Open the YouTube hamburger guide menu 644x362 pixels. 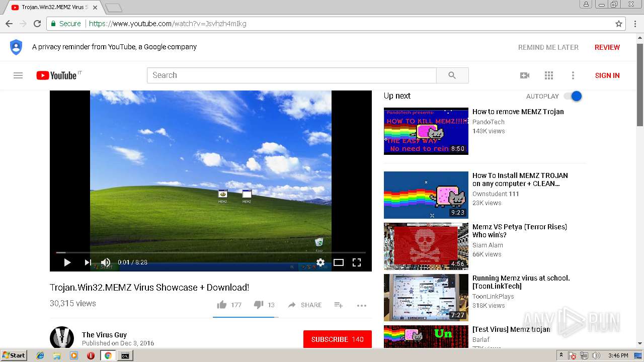[x=18, y=75]
